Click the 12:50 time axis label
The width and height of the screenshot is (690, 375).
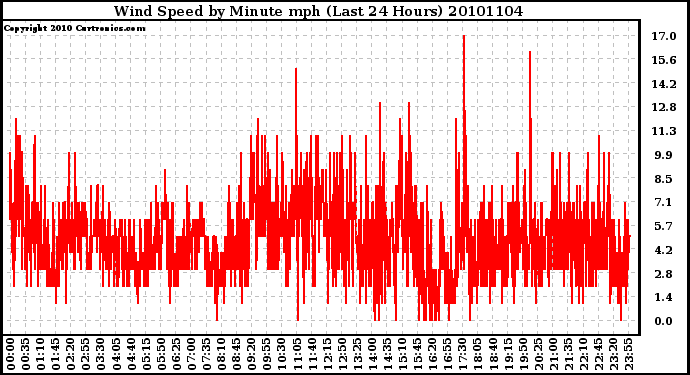click(x=342, y=355)
